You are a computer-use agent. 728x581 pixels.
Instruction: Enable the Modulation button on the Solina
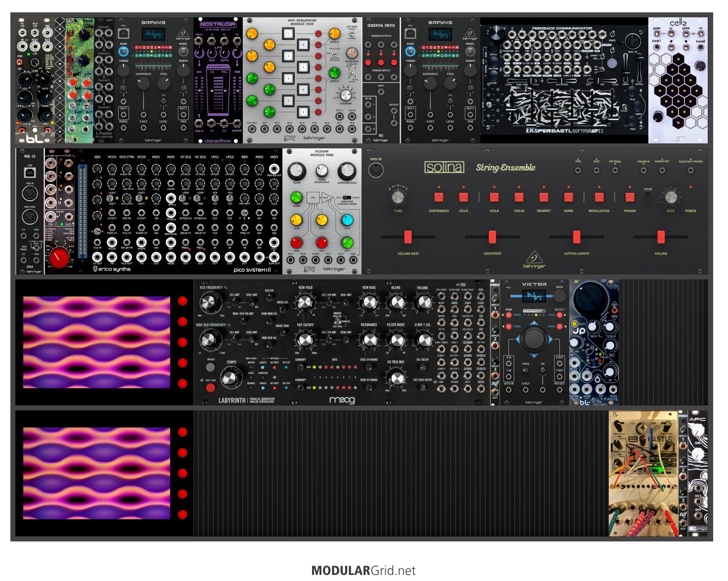[x=599, y=198]
